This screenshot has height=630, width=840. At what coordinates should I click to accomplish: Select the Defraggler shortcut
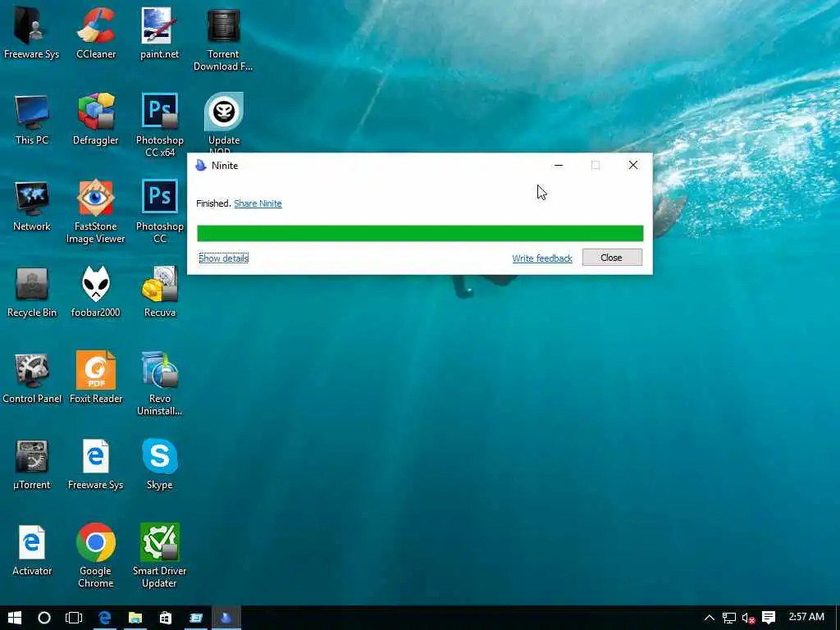pos(96,119)
